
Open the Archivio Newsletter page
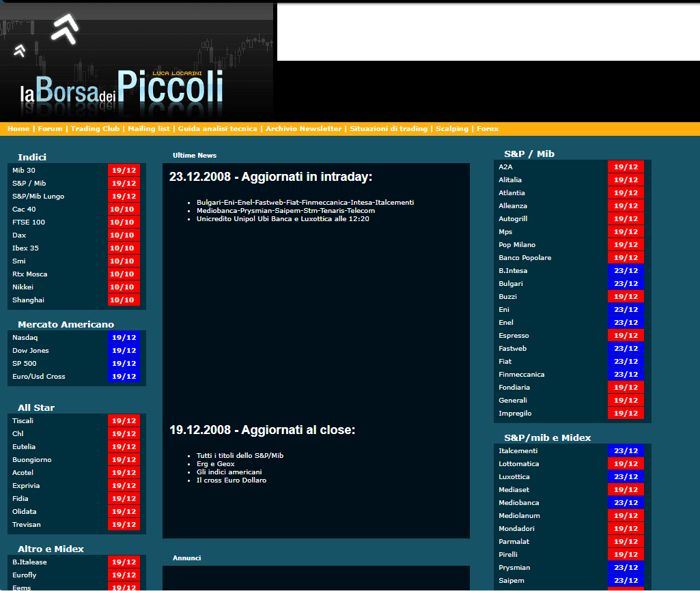click(303, 129)
